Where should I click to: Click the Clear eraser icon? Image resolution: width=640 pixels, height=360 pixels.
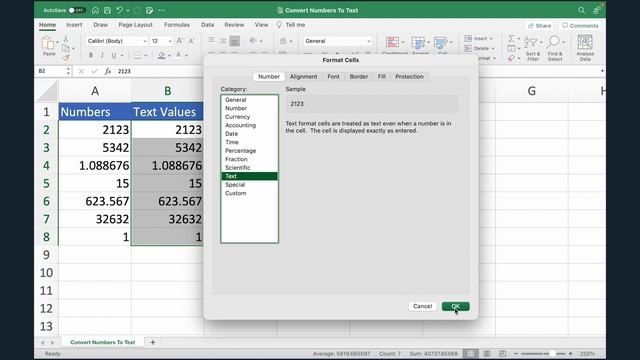pos(511,58)
